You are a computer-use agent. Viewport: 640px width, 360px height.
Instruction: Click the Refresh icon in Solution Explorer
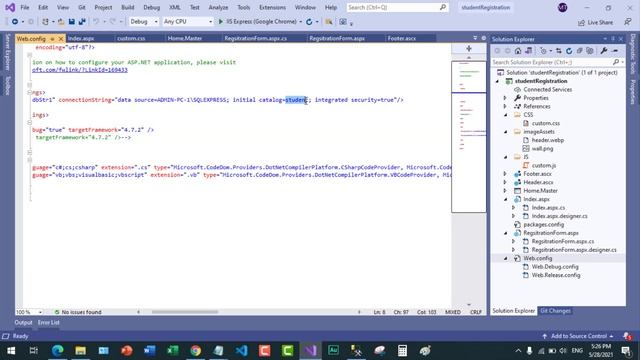click(x=569, y=51)
